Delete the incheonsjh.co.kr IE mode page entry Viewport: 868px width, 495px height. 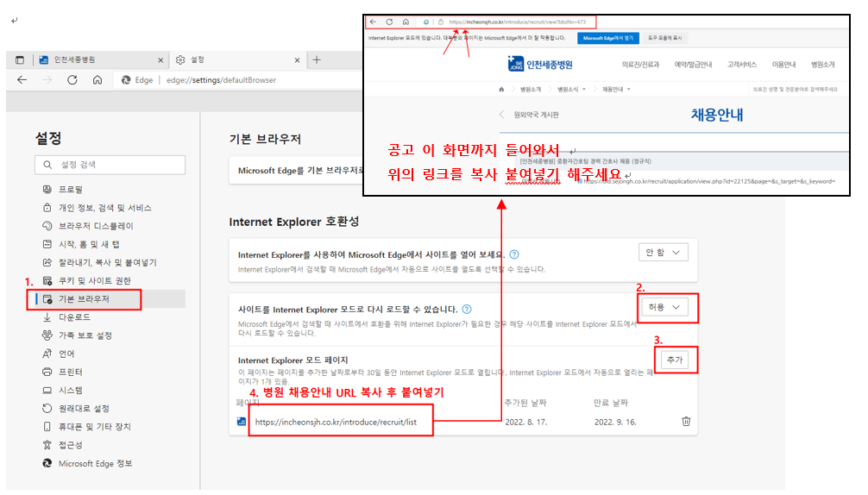coord(686,421)
